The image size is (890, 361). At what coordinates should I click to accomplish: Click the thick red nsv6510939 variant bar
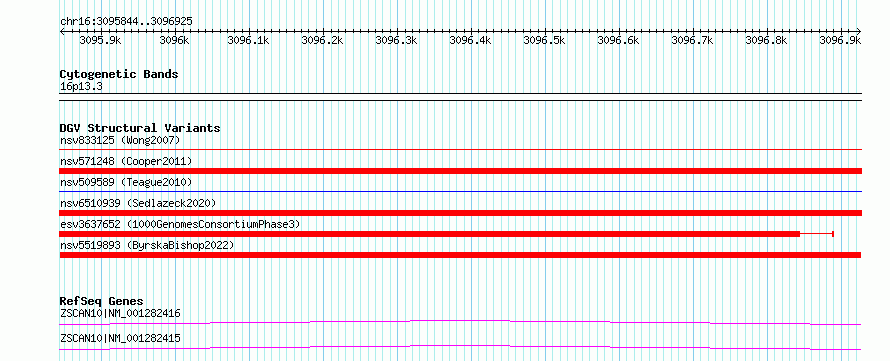click(x=460, y=213)
